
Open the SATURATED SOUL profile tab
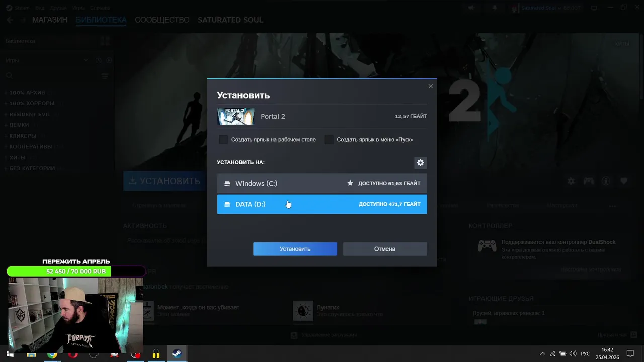230,20
